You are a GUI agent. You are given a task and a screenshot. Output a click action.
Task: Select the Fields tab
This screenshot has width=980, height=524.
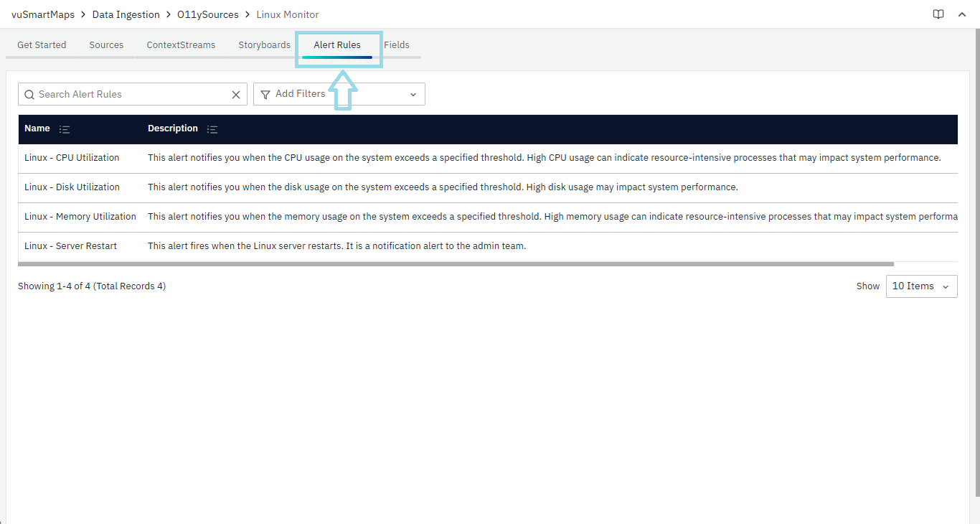pos(397,45)
